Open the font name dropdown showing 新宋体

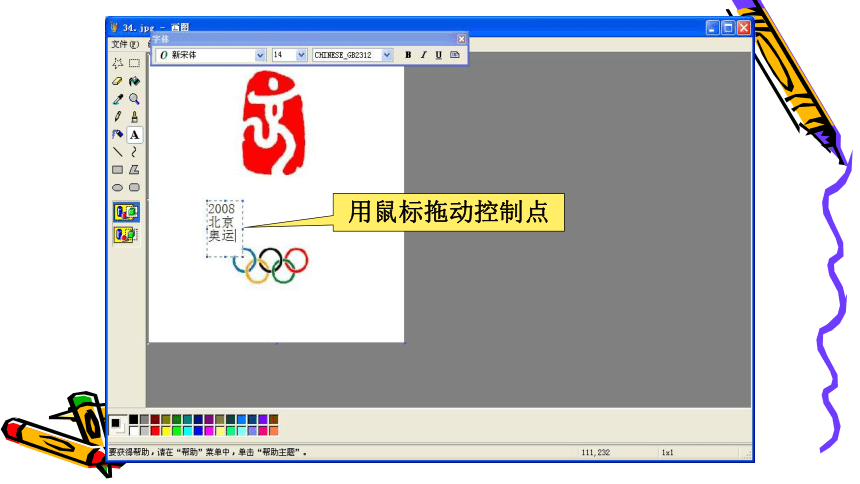tap(260, 55)
